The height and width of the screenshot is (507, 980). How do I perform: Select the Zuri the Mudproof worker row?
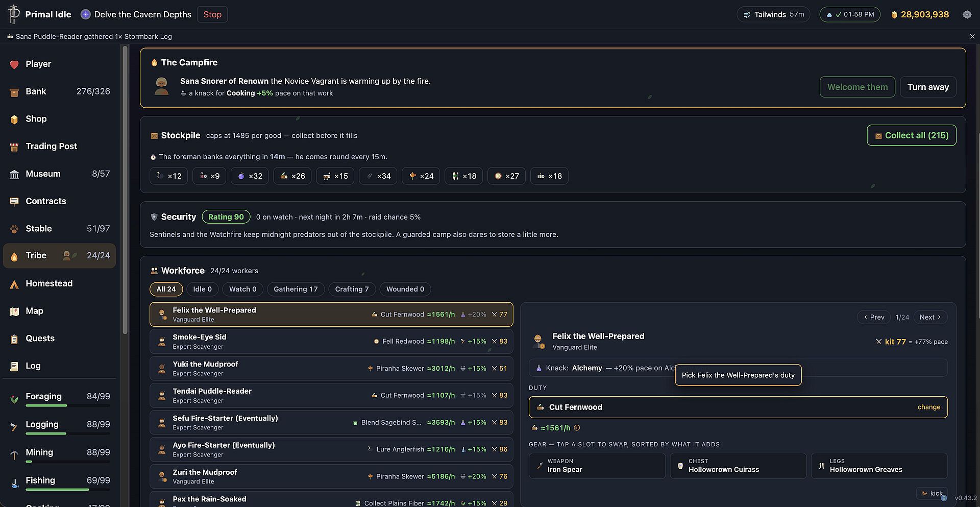pos(331,476)
